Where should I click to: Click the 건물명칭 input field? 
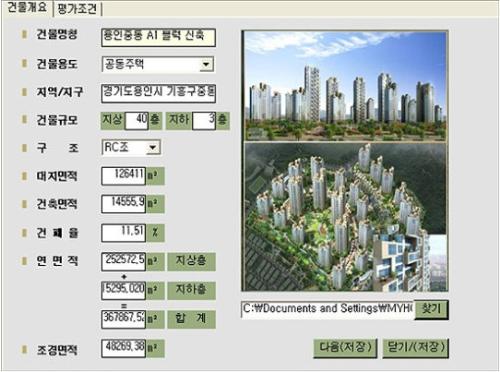[x=158, y=37]
